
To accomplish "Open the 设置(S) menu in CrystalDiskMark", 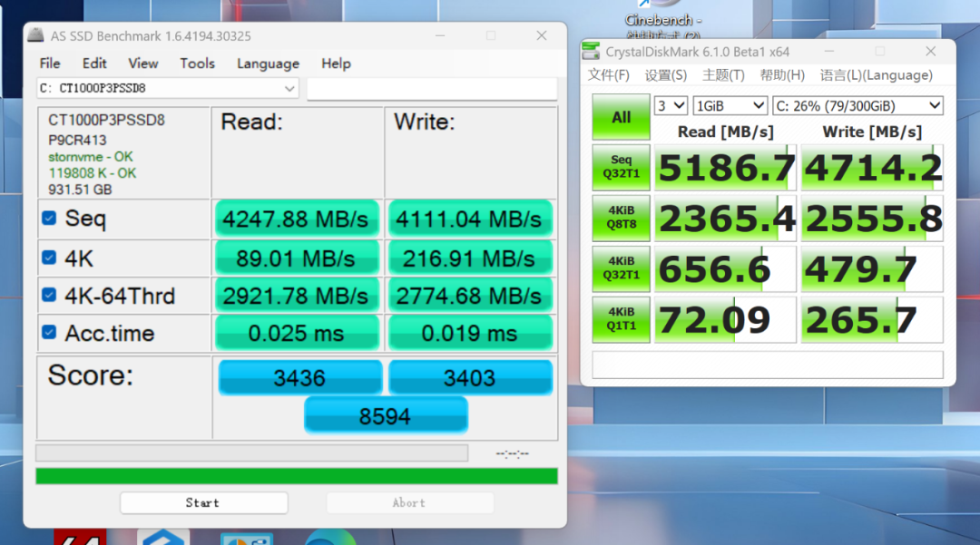I will point(666,75).
